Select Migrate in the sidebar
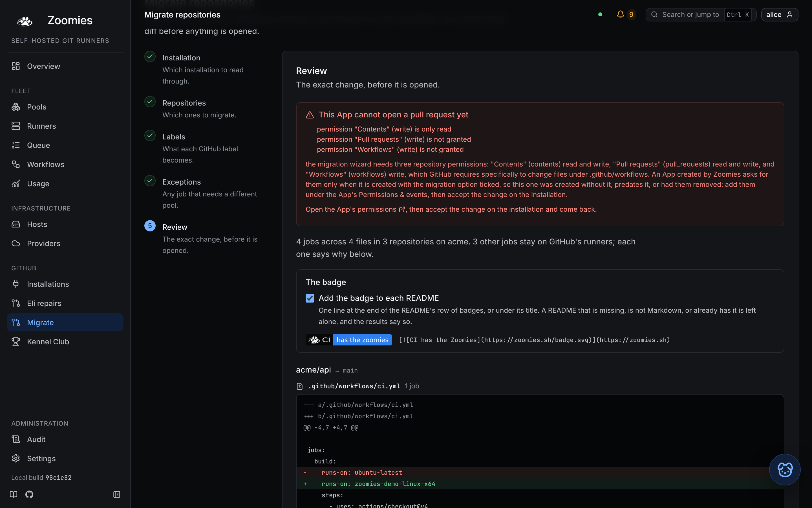812x508 pixels. [65, 322]
